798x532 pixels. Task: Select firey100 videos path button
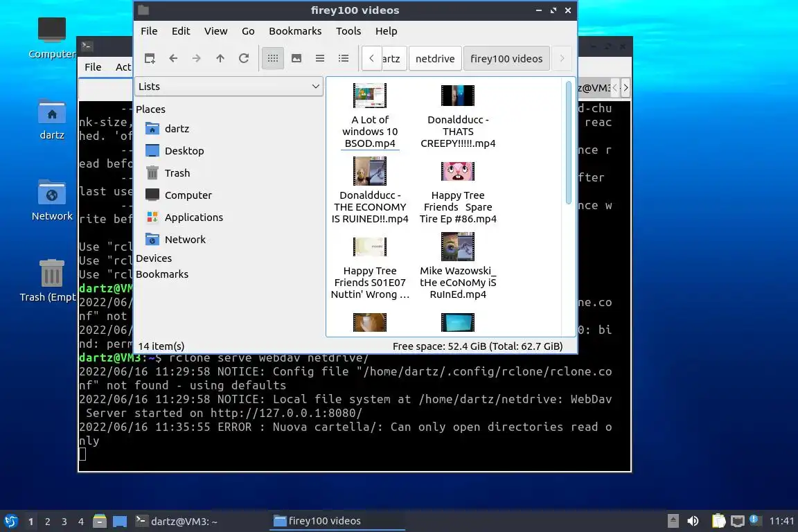tap(506, 59)
